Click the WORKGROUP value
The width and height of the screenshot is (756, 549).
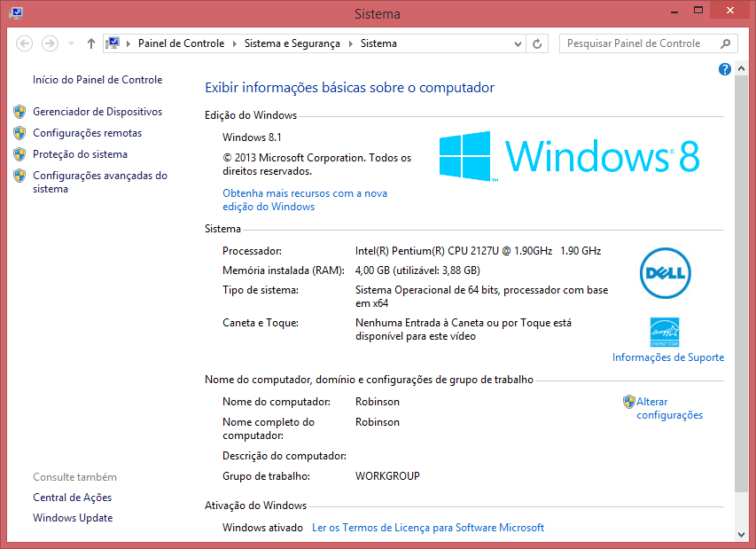point(387,476)
